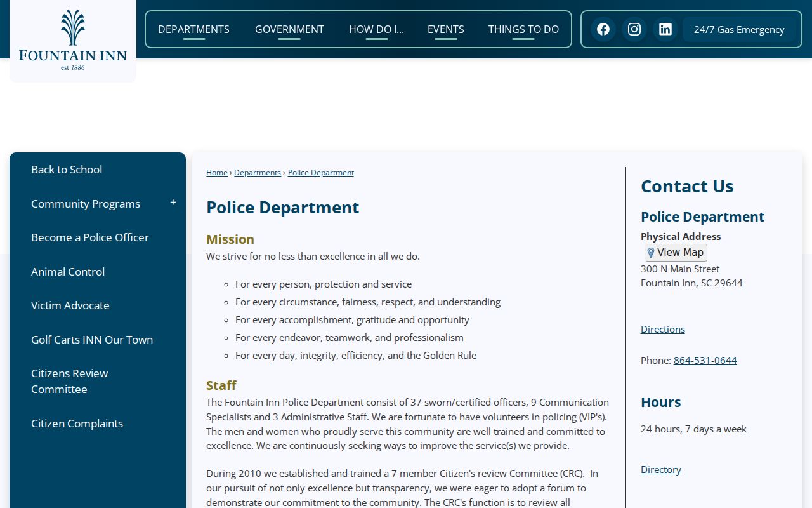Open the Facebook page icon
The height and width of the screenshot is (508, 812).
pos(603,29)
